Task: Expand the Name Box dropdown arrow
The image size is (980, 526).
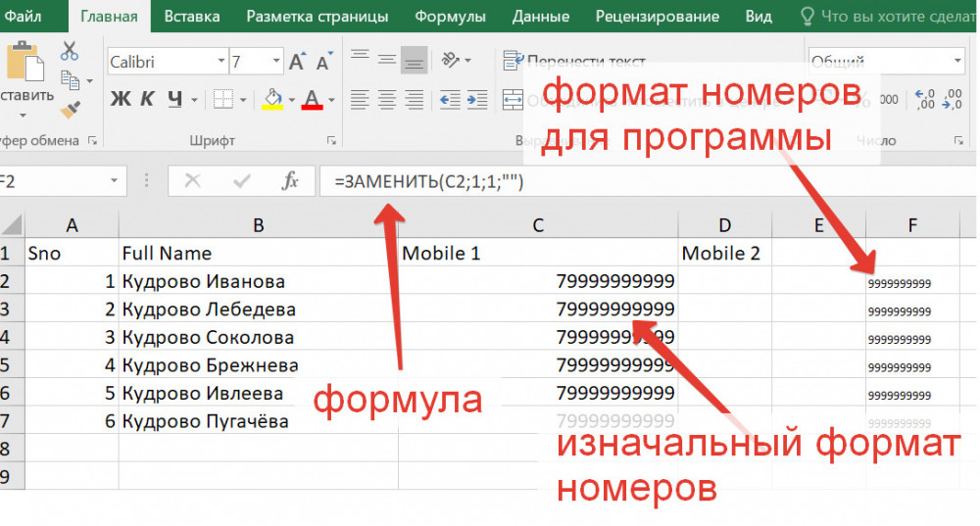Action: coord(114,181)
